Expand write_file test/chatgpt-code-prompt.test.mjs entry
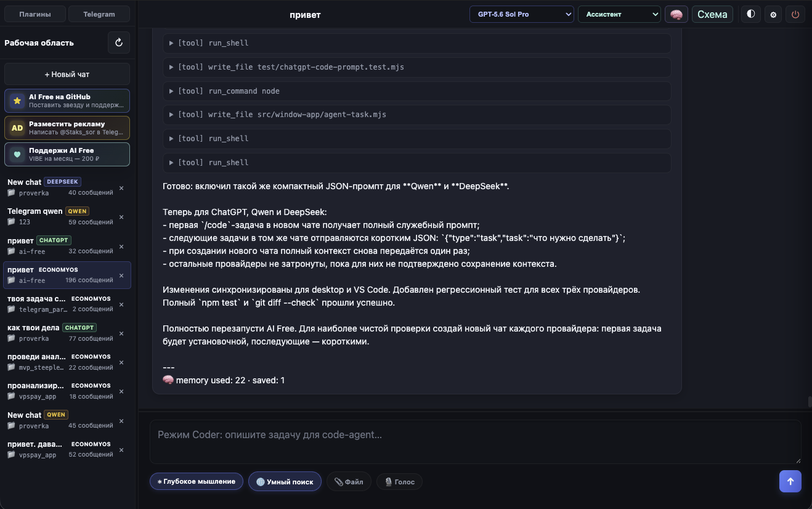Screen dimensions: 812x509 [417, 67]
